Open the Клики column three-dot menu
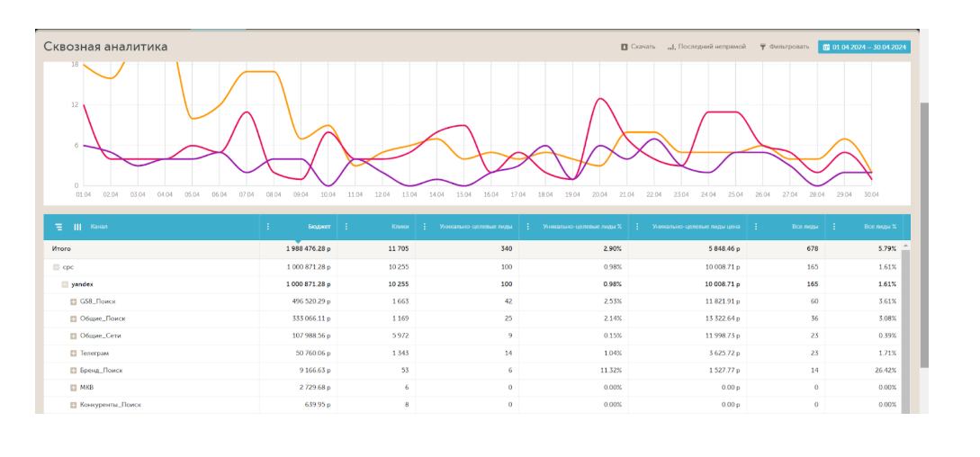980x457 pixels. [346, 227]
